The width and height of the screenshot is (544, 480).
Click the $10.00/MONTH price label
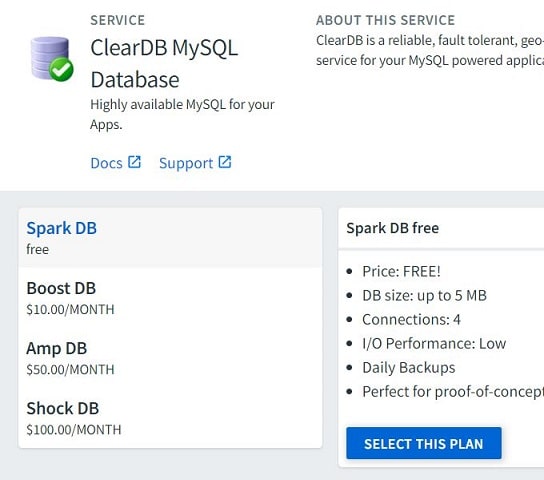click(70, 309)
